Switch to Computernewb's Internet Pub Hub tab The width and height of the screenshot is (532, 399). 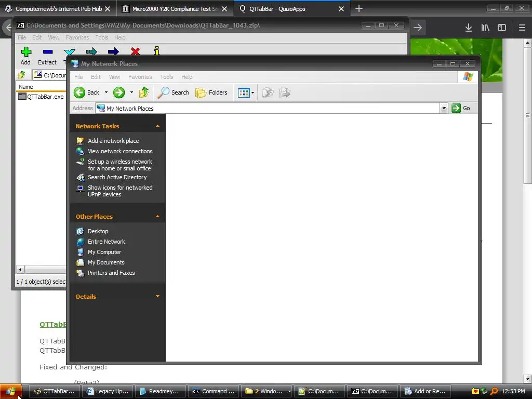coord(58,9)
